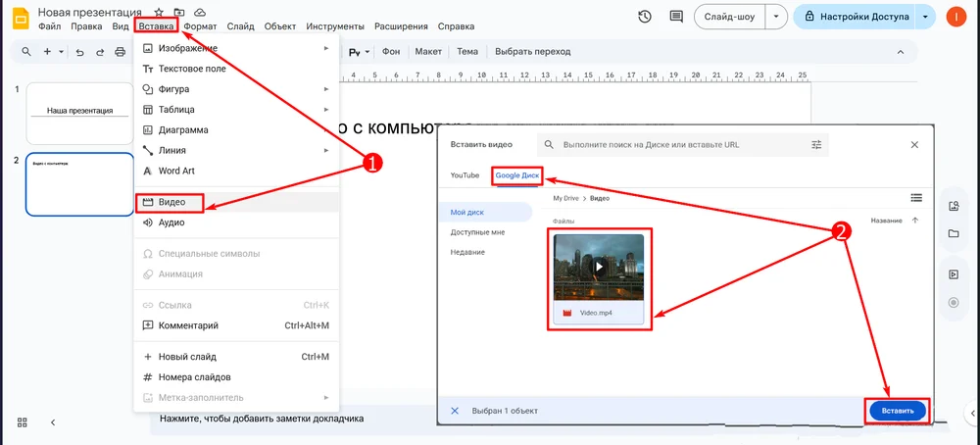Select Видео from the Вставка menu
This screenshot has width=980, height=445.
pos(171,202)
